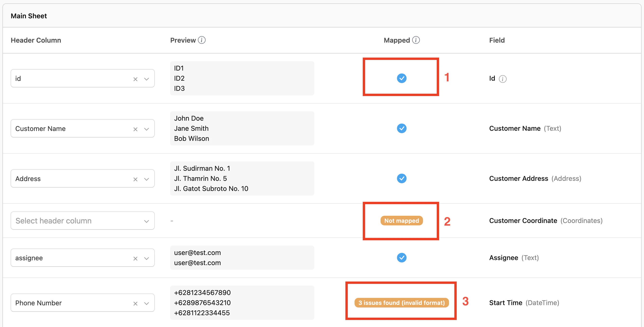Expand the Phone Number dropdown chevron

coord(147,303)
